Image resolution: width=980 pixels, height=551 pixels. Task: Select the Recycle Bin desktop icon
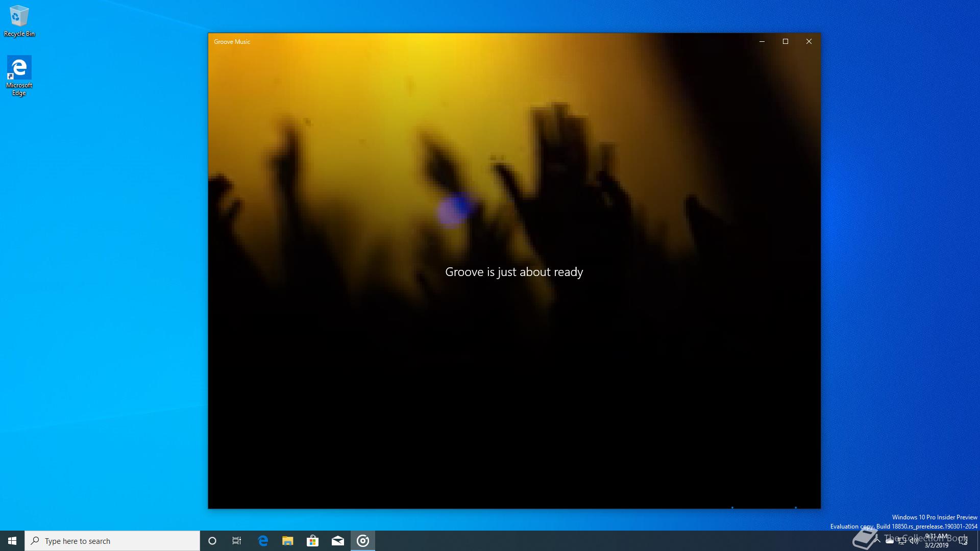point(19,21)
